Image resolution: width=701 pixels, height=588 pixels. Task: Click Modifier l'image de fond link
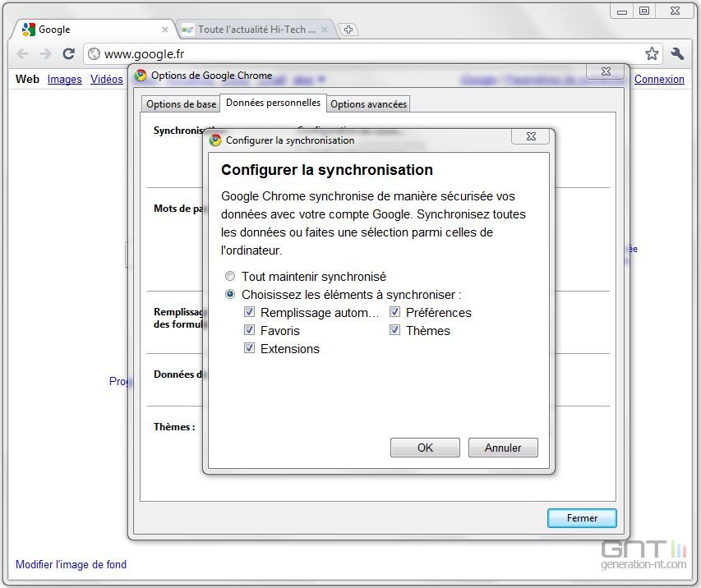[71, 564]
